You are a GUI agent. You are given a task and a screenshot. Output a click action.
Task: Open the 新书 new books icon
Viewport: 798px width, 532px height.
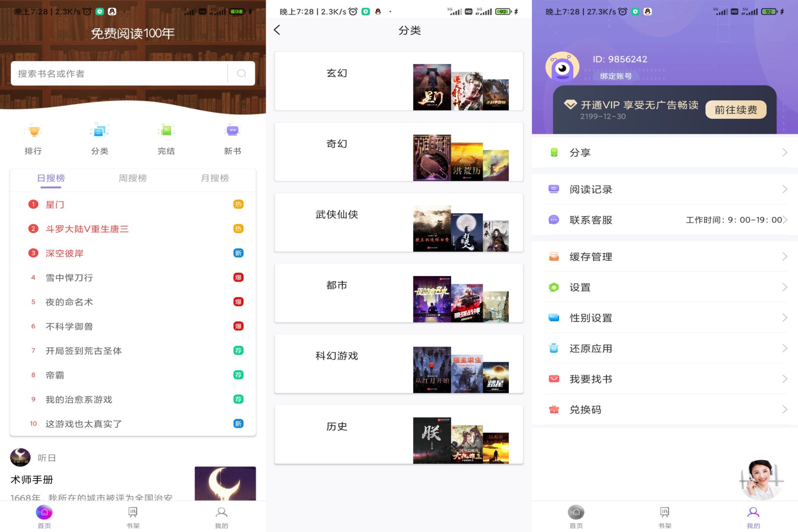pos(232,137)
